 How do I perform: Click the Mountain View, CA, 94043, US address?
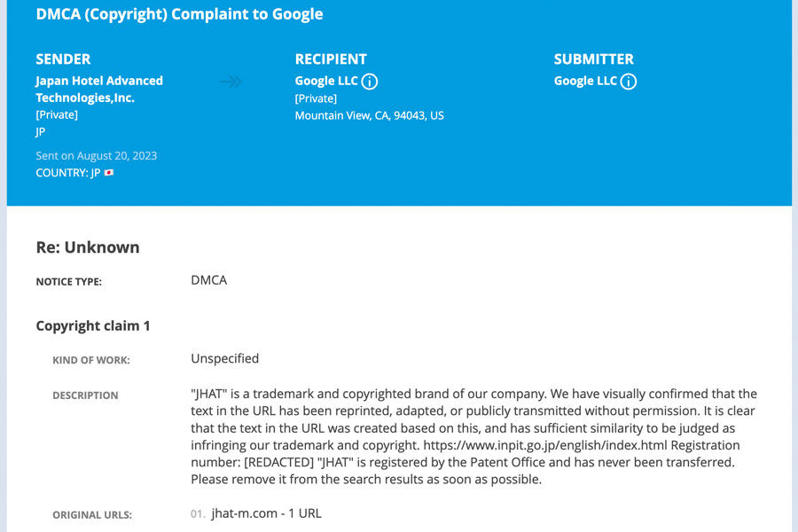[370, 115]
